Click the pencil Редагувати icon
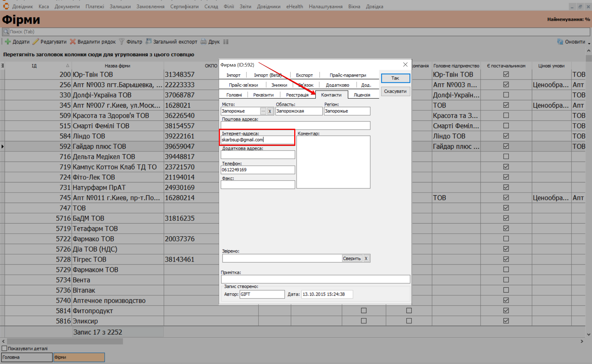The width and height of the screenshot is (592, 364). 36,42
